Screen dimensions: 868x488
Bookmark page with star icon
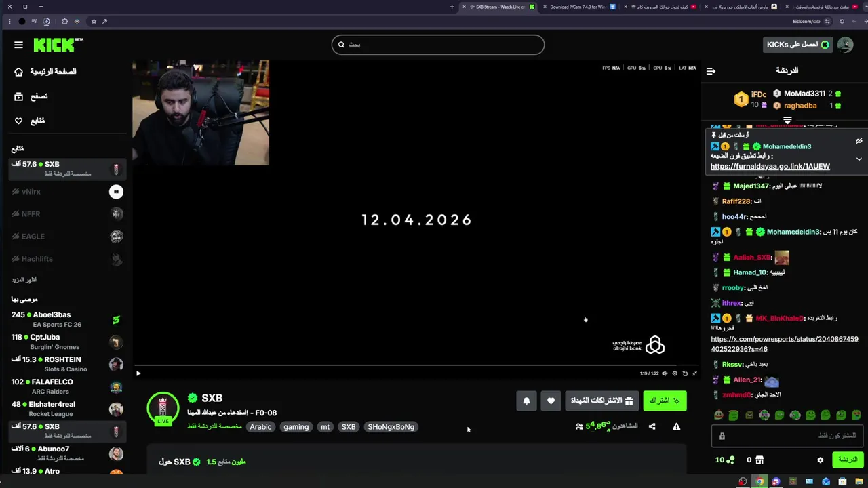pos(94,21)
